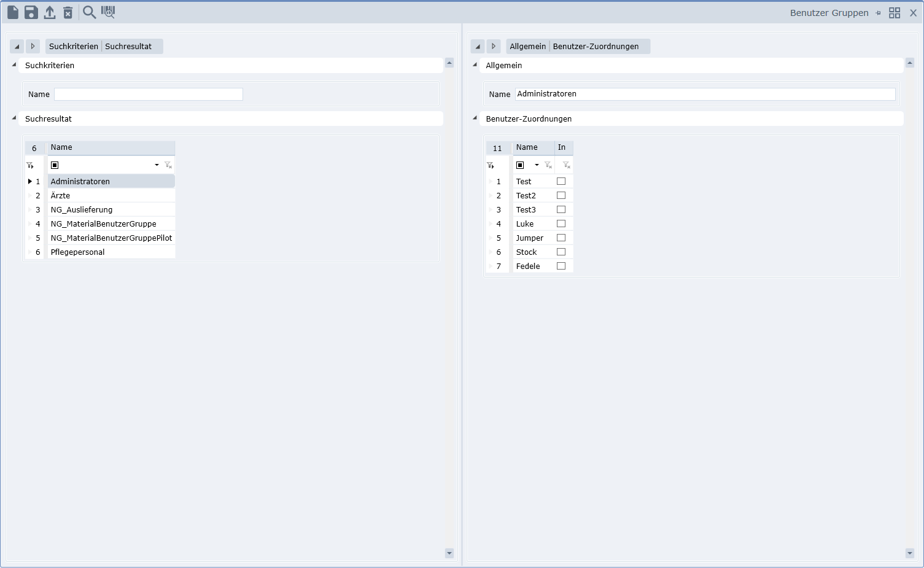Enable the In checkbox for Fedele
This screenshot has width=924, height=568.
(x=561, y=266)
